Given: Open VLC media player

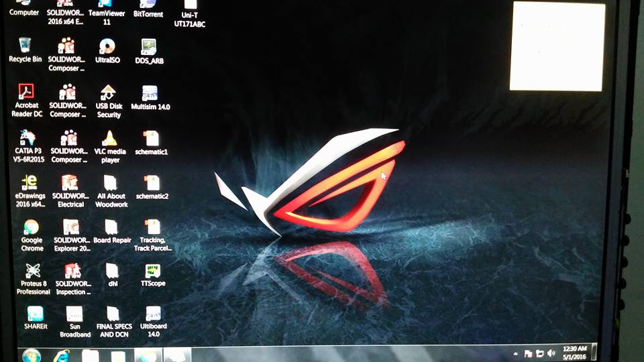Looking at the screenshot, I should [110, 147].
